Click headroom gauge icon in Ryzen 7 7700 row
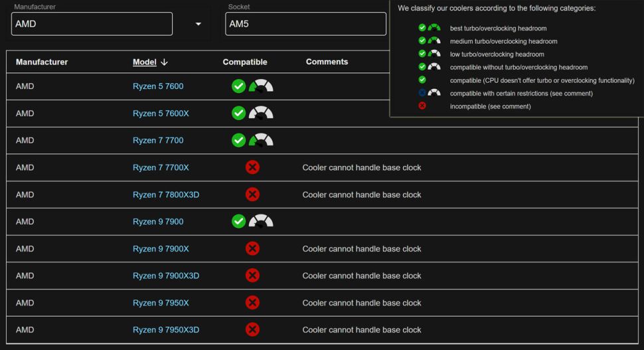This screenshot has height=350, width=644. [x=261, y=141]
